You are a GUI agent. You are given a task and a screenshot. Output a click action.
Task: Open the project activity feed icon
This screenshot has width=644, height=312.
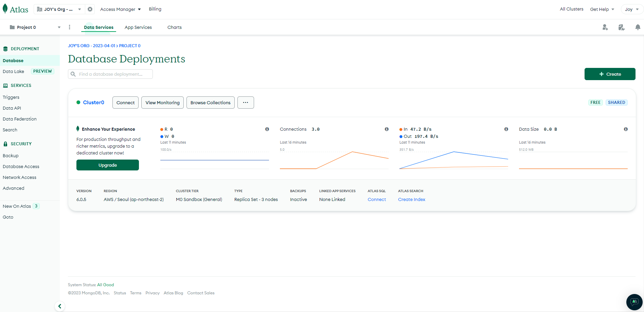[622, 27]
